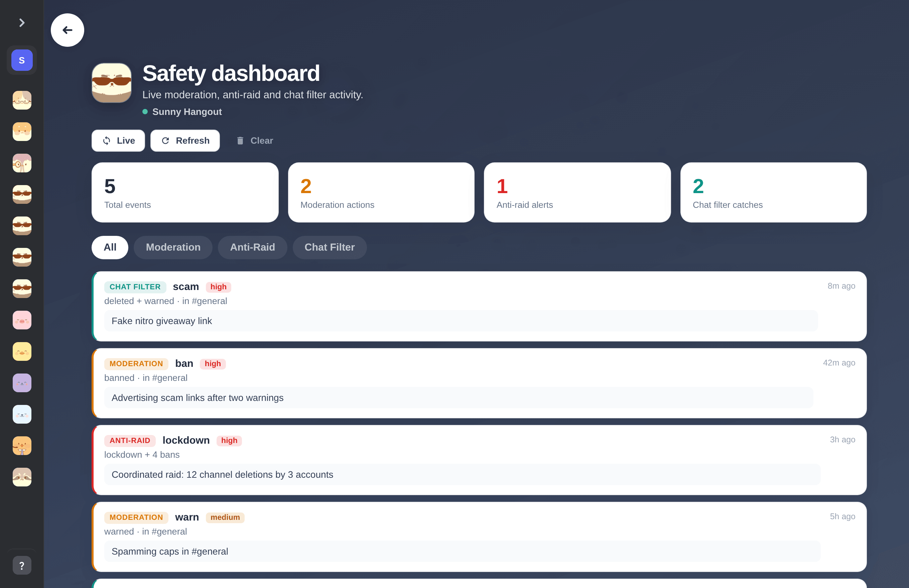Select the light blue seal avatar
909x588 pixels.
(x=22, y=414)
